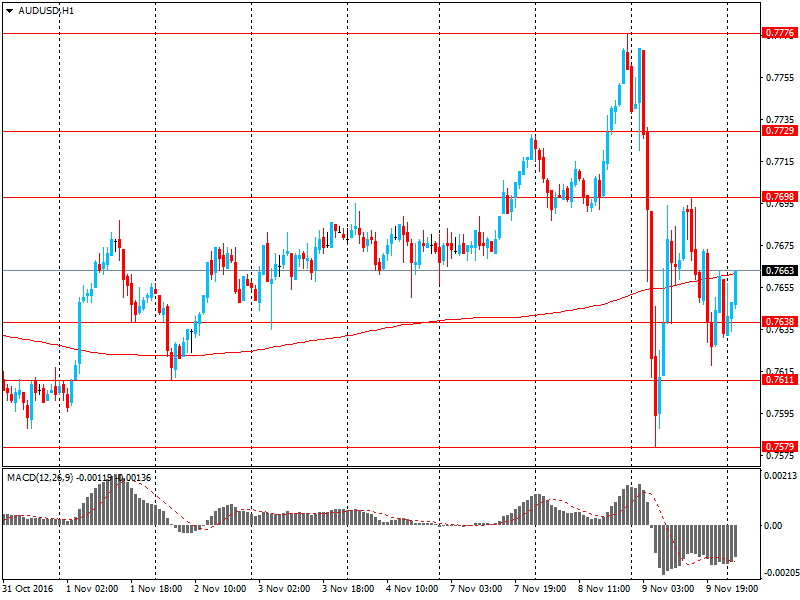The width and height of the screenshot is (800, 600).
Task: Click the 0.7729 price level tag
Action: tap(779, 131)
